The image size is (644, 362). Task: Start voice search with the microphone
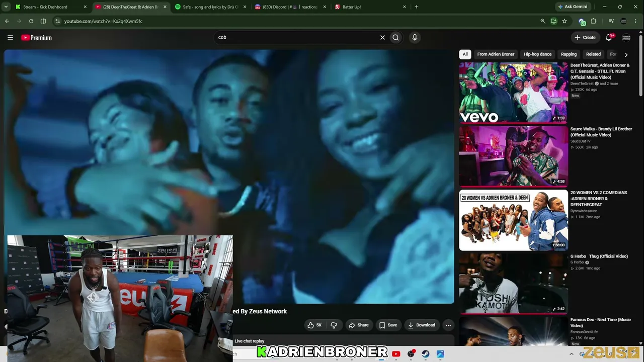(415, 37)
